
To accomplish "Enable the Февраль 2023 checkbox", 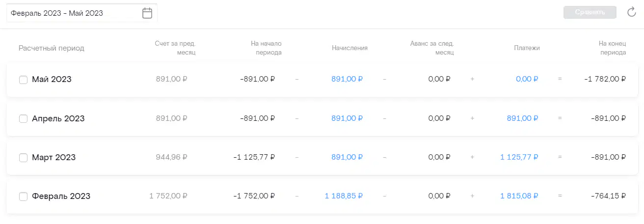I will pos(23,196).
